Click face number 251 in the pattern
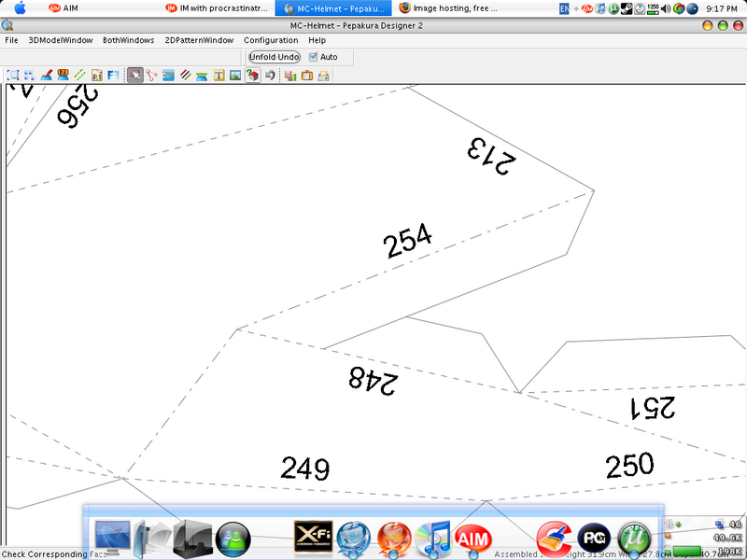The width and height of the screenshot is (747, 560). (653, 408)
